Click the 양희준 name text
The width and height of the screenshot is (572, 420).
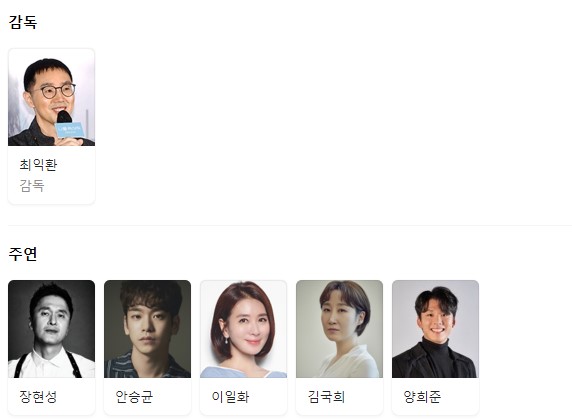422,397
